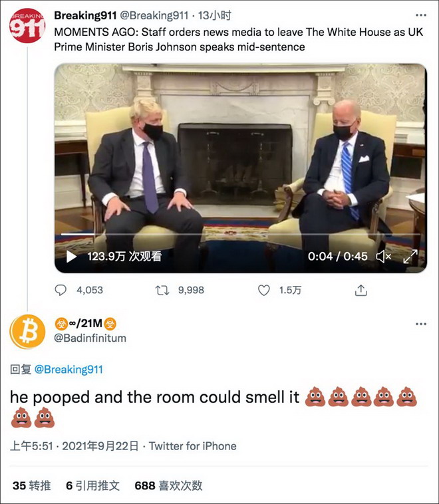Image resolution: width=439 pixels, height=504 pixels.
Task: Open more options on Breaking911 tweet
Action: click(x=420, y=15)
